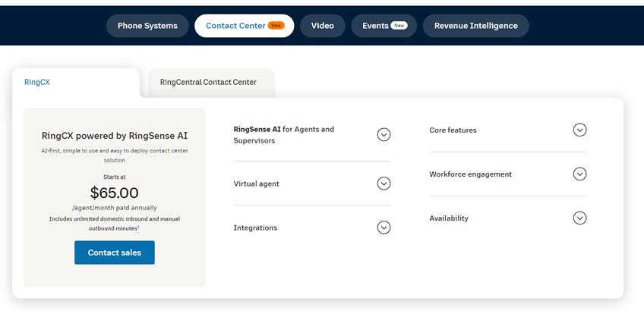The width and height of the screenshot is (644, 317).
Task: Expand the Workforce engagement chevron
Action: tap(579, 174)
